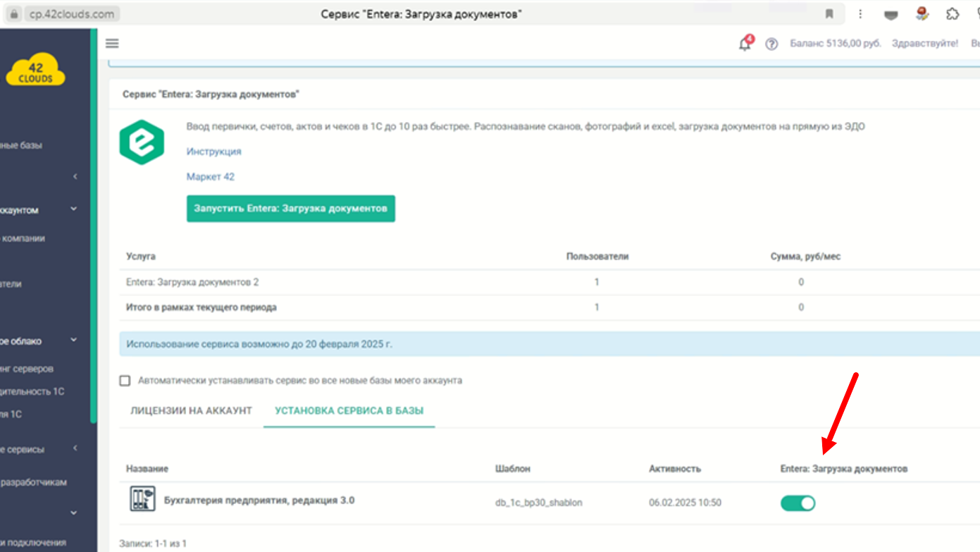Viewport: 980px width, 552px height.
Task: Click the service expiry notice about 20 февраля 2025
Action: [550, 345]
